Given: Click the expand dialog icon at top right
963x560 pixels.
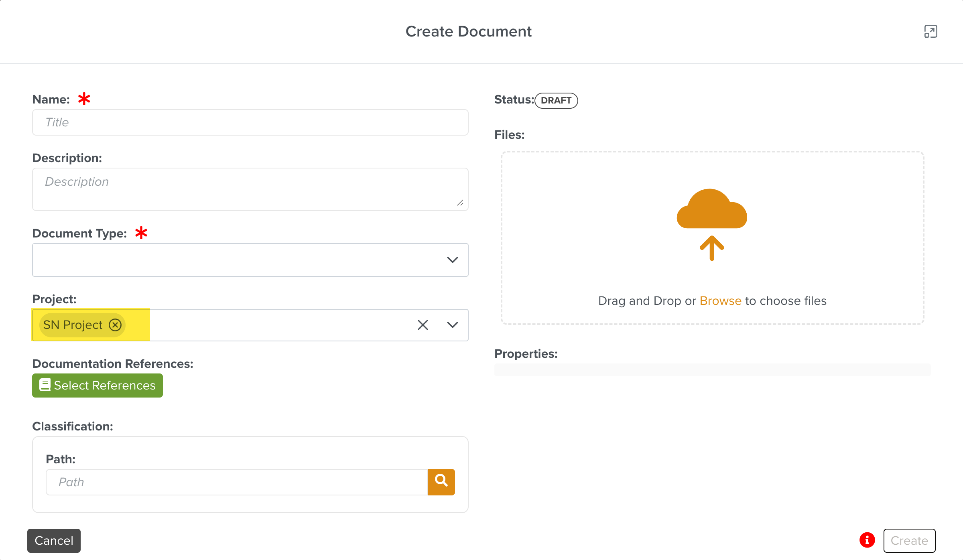Looking at the screenshot, I should click(930, 31).
